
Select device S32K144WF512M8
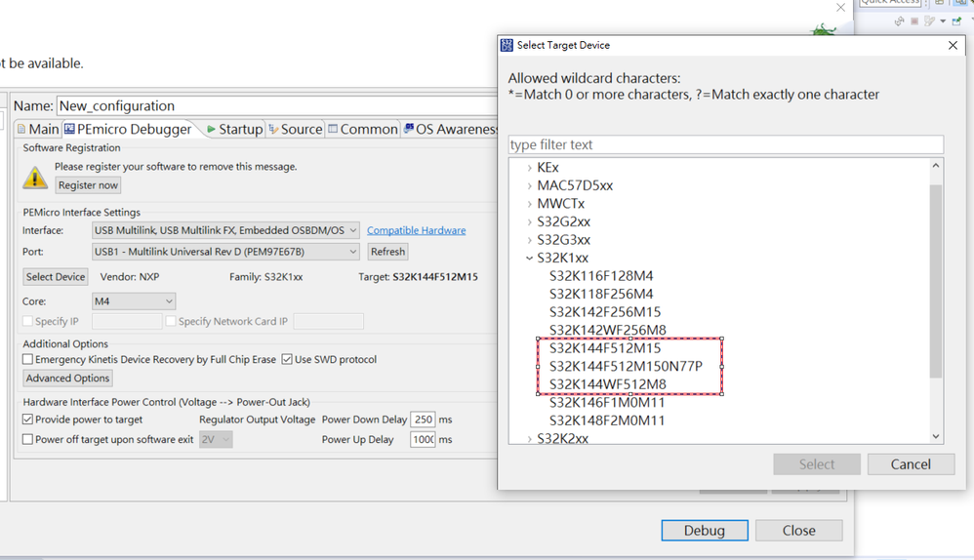click(607, 384)
